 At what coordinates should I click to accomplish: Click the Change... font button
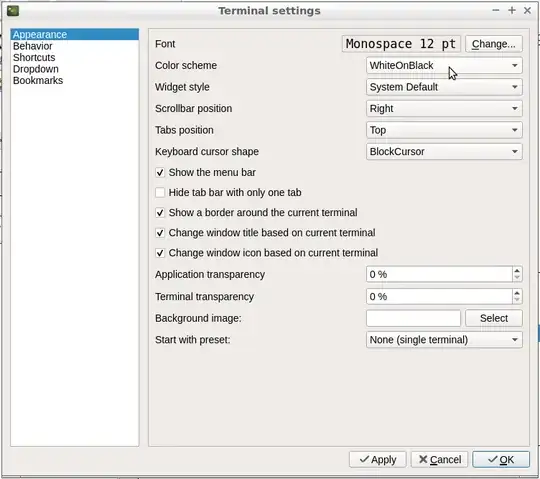coord(494,44)
